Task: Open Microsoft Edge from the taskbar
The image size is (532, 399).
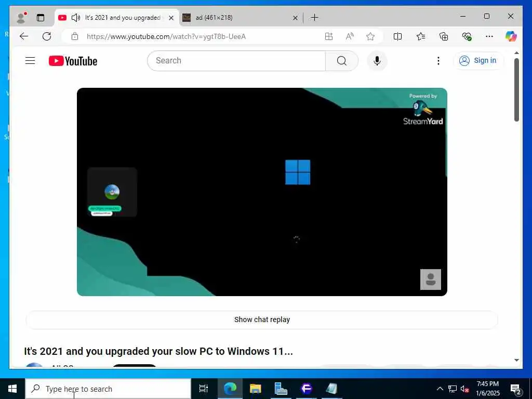Action: pos(230,389)
